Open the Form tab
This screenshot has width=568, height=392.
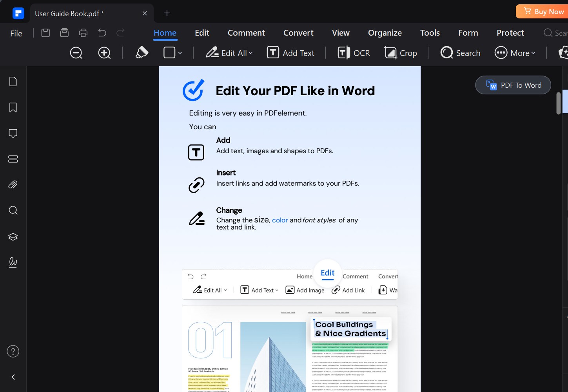[x=468, y=33]
